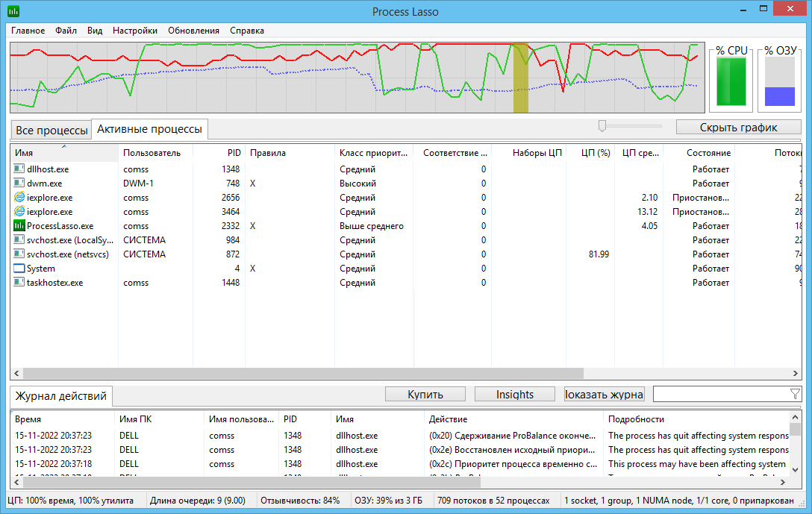The width and height of the screenshot is (812, 514).
Task: Click the process list horizontal scrollbar thumb
Action: click(304, 373)
